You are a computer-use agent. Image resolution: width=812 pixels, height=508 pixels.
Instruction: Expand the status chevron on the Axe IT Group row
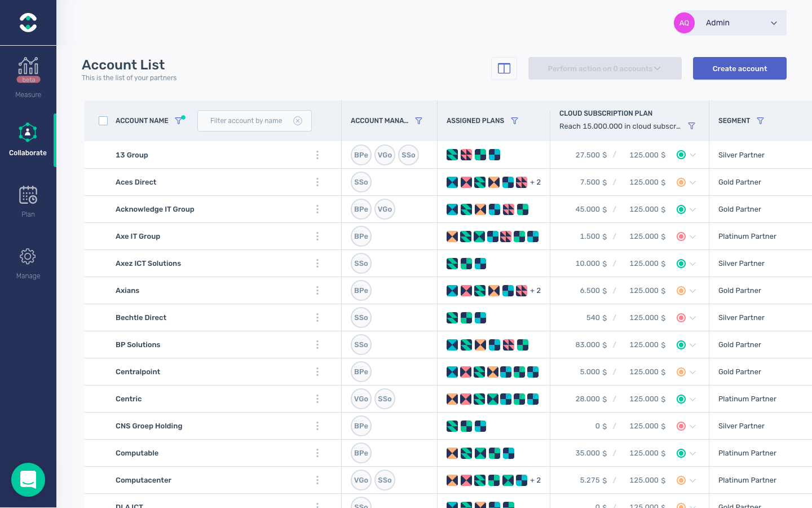[x=693, y=236]
